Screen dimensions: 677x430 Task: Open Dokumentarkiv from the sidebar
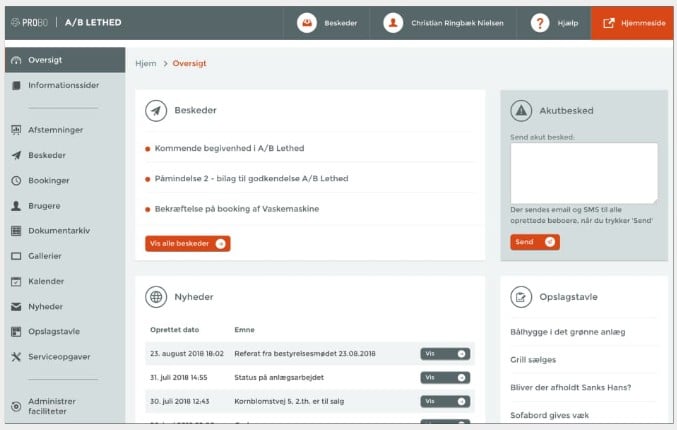60,230
